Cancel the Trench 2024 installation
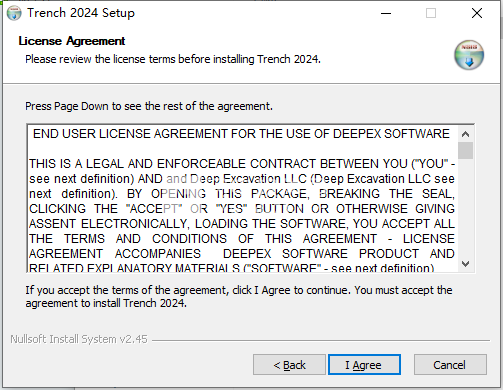This screenshot has height=390, width=503. (450, 365)
